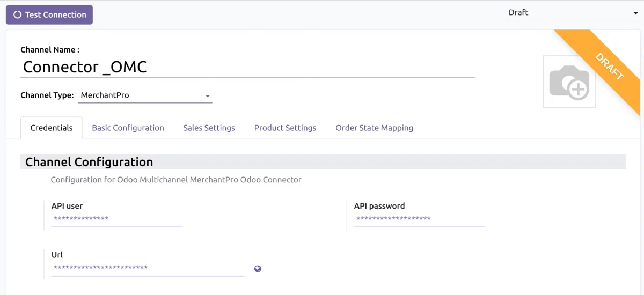Open the Draft status dropdown
This screenshot has width=644, height=295.
tap(573, 13)
